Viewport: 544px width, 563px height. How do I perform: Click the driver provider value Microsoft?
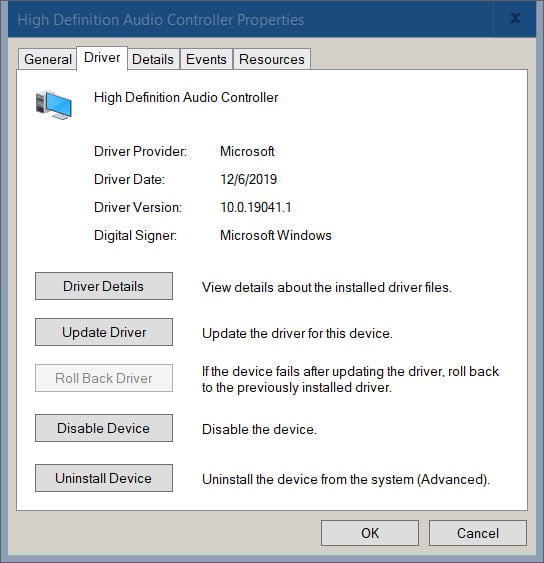pos(247,151)
